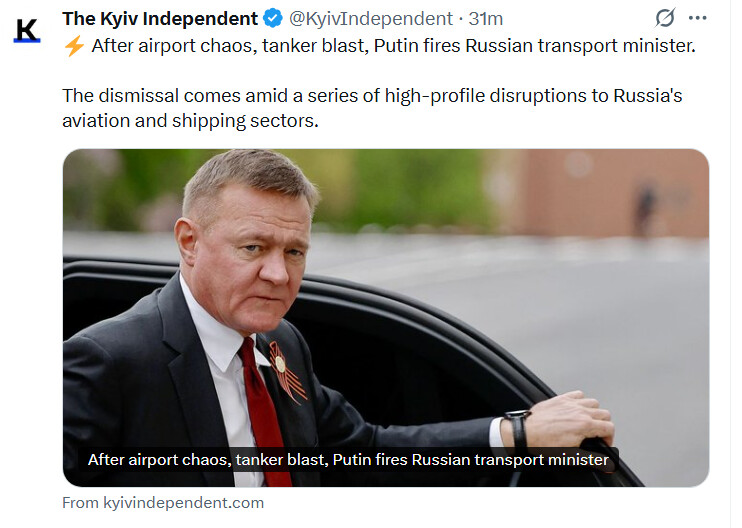Click the wristwatch in the article photo
The width and height of the screenshot is (742, 528).
517,428
